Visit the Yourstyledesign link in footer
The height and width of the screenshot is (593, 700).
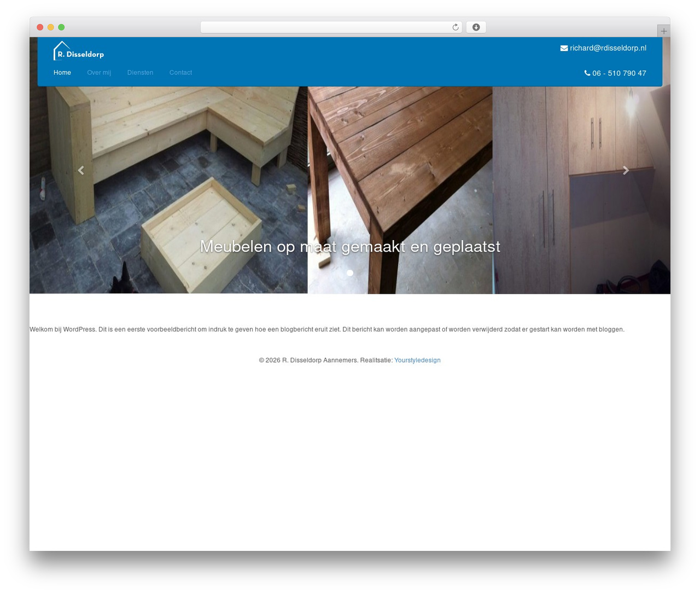417,360
